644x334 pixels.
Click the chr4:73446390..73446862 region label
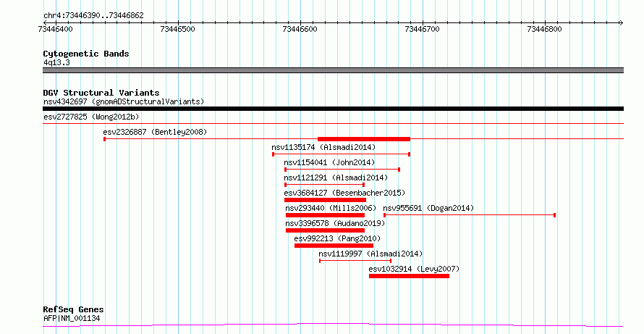pos(93,16)
